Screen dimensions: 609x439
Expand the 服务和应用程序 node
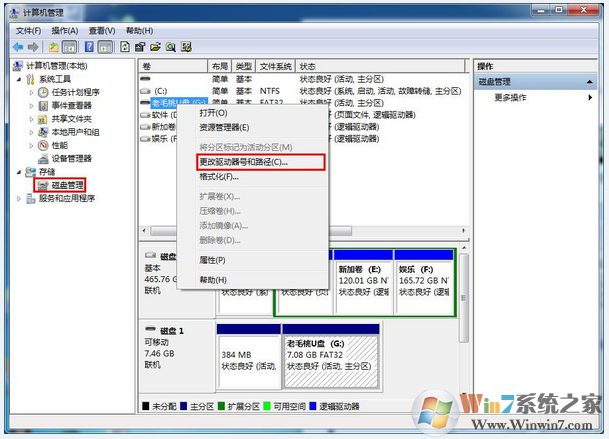point(19,199)
